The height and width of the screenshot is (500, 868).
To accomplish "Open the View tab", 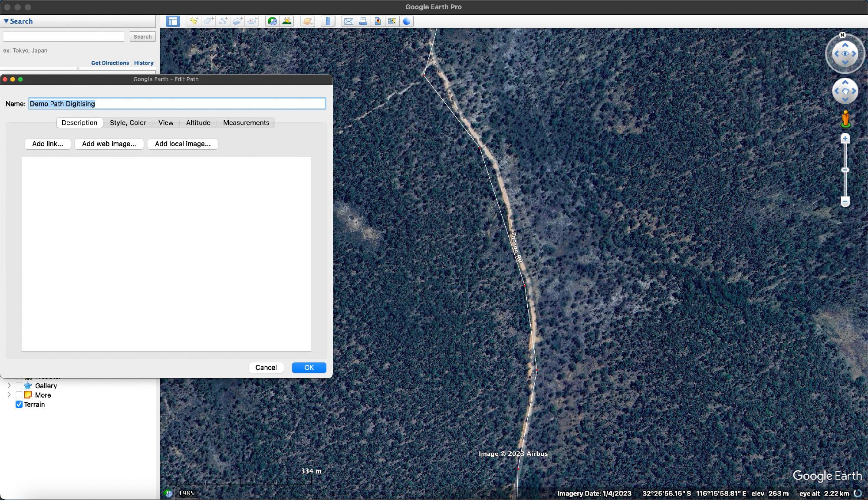I will 166,123.
